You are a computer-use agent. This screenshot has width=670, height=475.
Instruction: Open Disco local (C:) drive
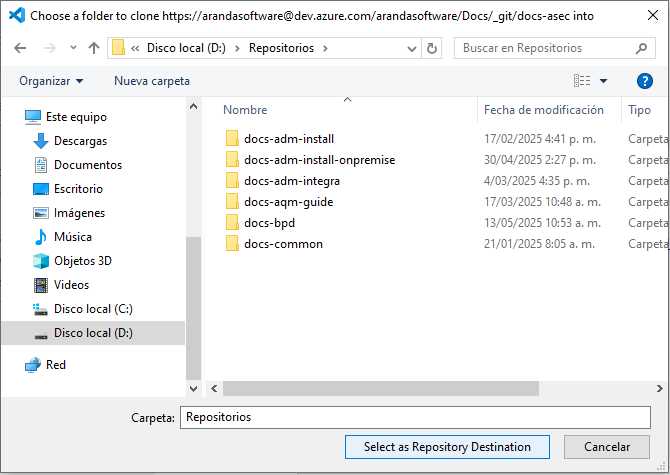93,309
